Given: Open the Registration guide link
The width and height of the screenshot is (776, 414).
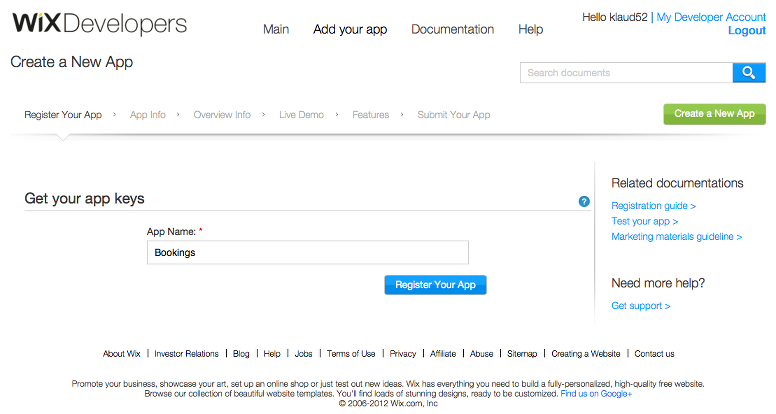Looking at the screenshot, I should [x=653, y=206].
